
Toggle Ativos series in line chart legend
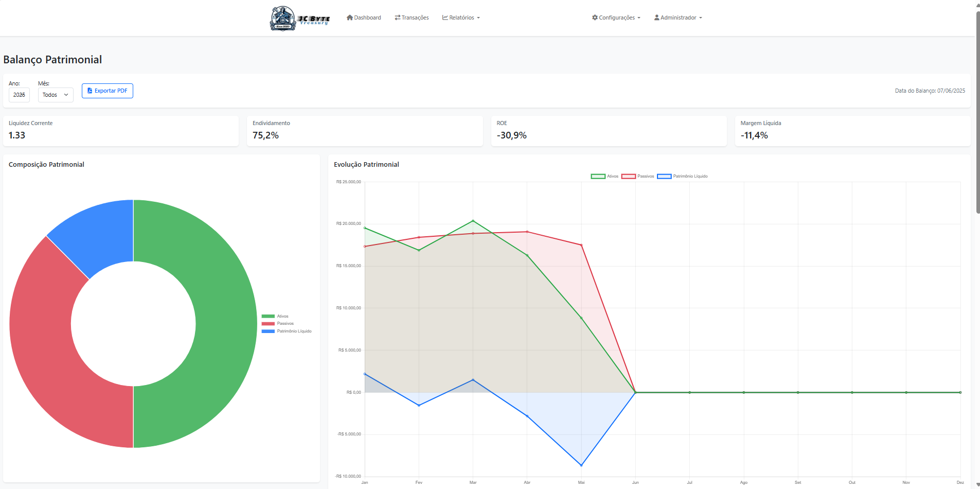click(x=605, y=177)
